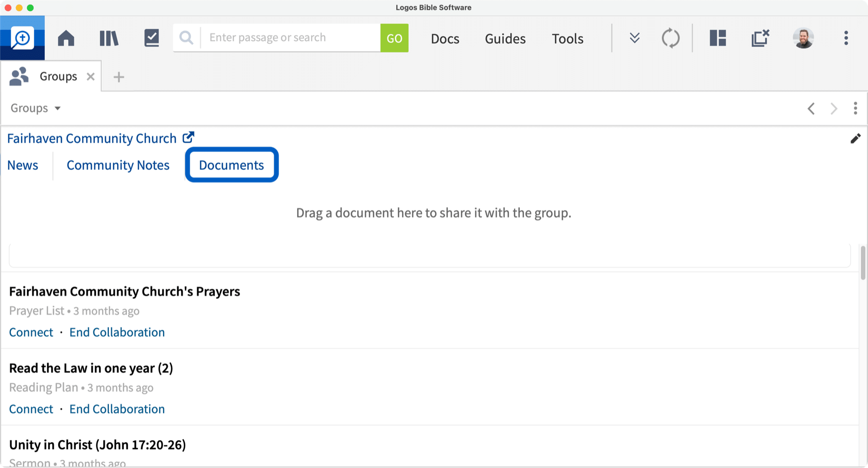Open Fairhaven Community Church's Prayers document
Image resolution: width=868 pixels, height=468 pixels.
[124, 291]
